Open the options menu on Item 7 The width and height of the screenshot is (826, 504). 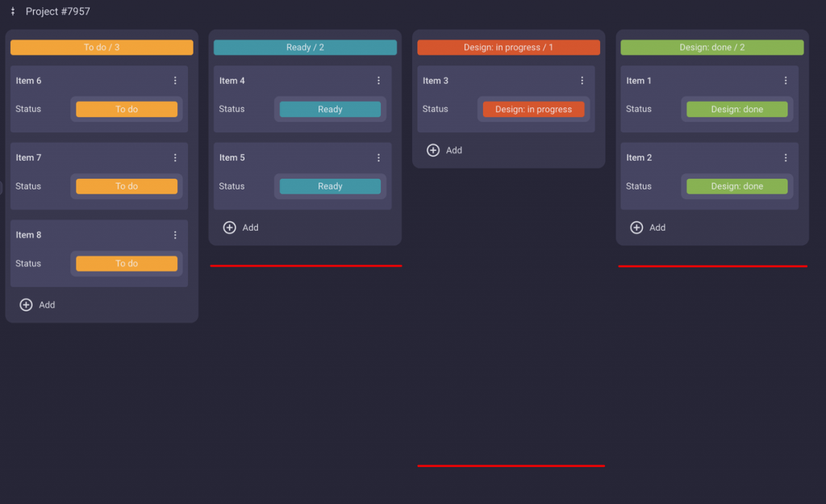coord(175,157)
